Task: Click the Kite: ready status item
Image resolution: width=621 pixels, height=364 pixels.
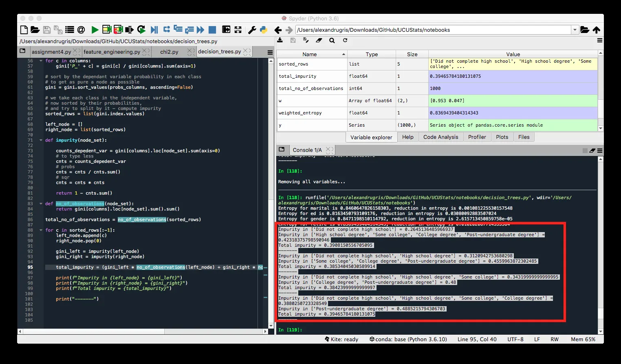Action: click(341, 339)
